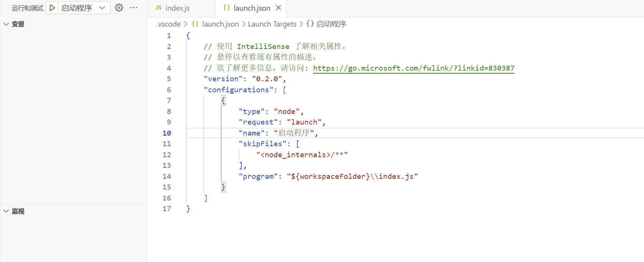The image size is (644, 262).
Task: Click the IntelliSense comment on line 2
Action: 275,46
